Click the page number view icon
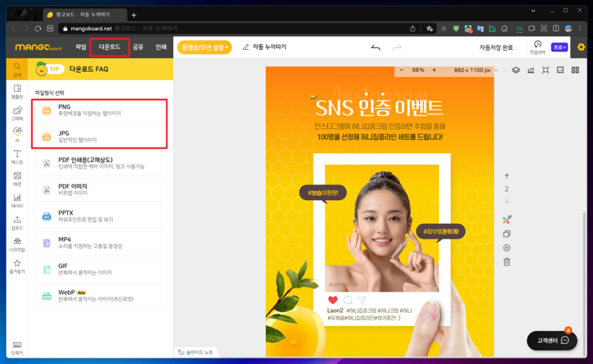 tap(560, 70)
